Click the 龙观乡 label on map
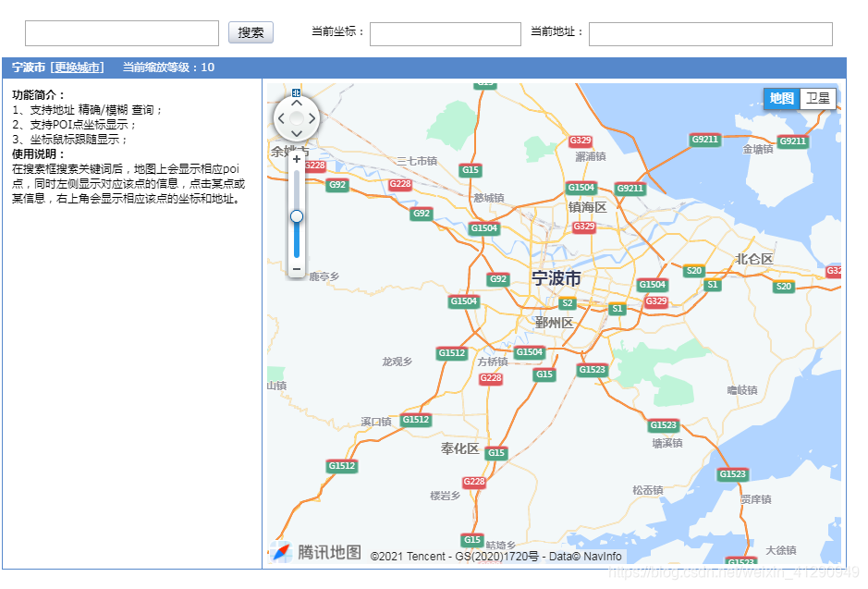The height and width of the screenshot is (589, 868). pos(397,362)
